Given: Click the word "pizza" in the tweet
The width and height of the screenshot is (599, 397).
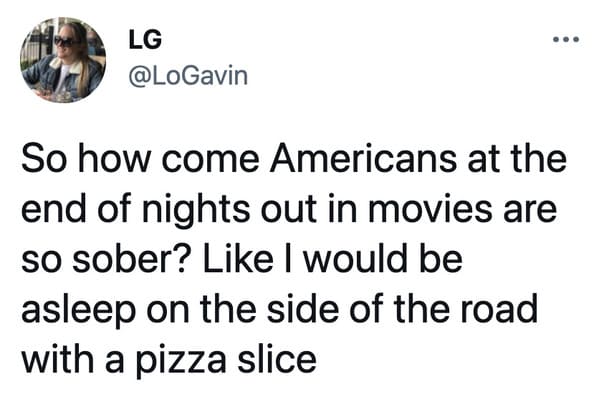Looking at the screenshot, I should 180,360.
